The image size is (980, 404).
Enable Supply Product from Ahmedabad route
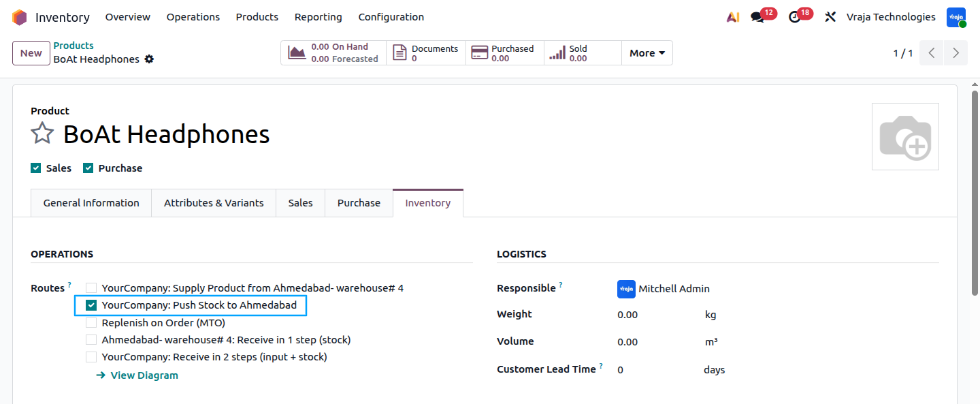click(x=91, y=288)
